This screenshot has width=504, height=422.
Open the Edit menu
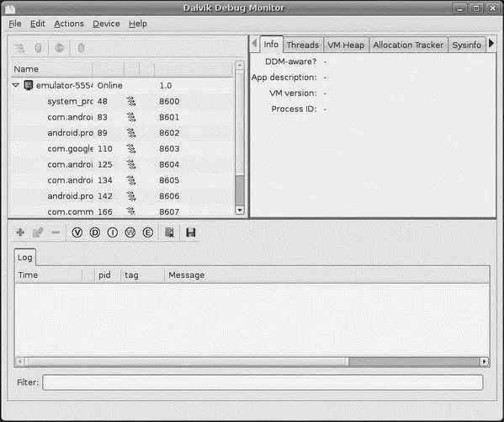coord(38,24)
